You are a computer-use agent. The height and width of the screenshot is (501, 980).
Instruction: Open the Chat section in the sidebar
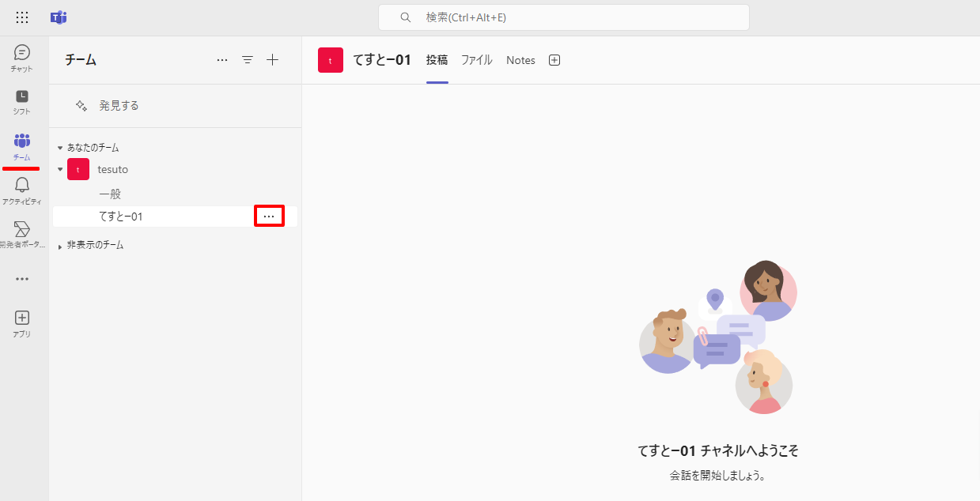point(22,57)
